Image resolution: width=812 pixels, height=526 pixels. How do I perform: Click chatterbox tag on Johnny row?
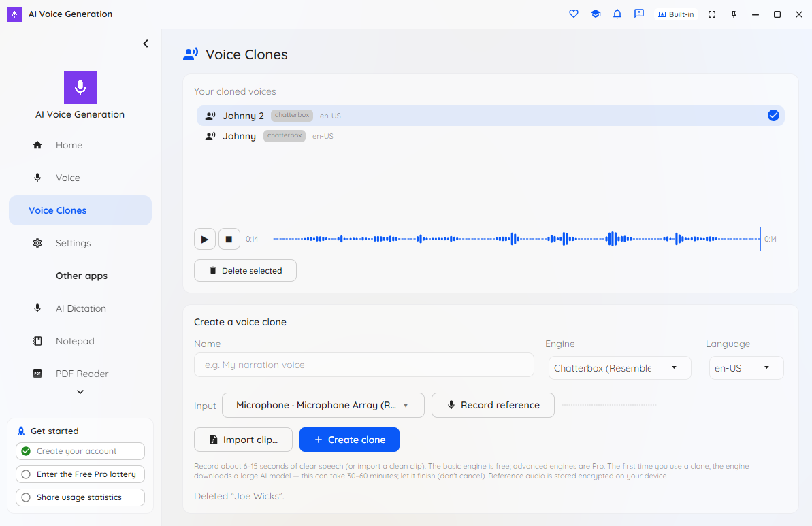coord(285,135)
